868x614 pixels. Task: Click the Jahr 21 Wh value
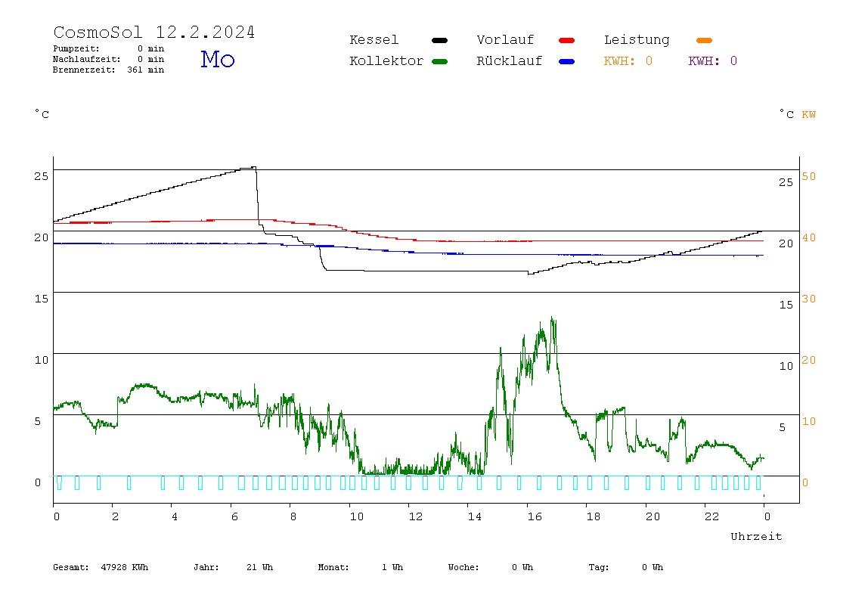(x=259, y=567)
